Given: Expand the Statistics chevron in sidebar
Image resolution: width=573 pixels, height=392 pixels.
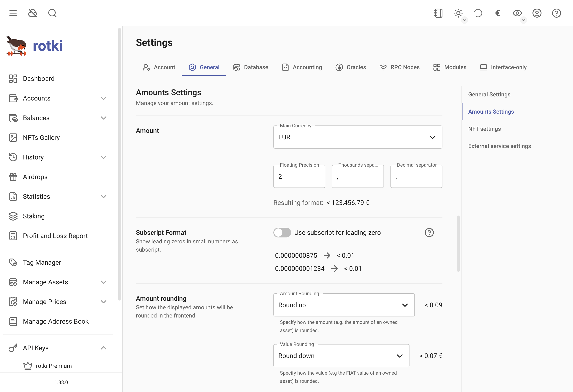Looking at the screenshot, I should [104, 196].
